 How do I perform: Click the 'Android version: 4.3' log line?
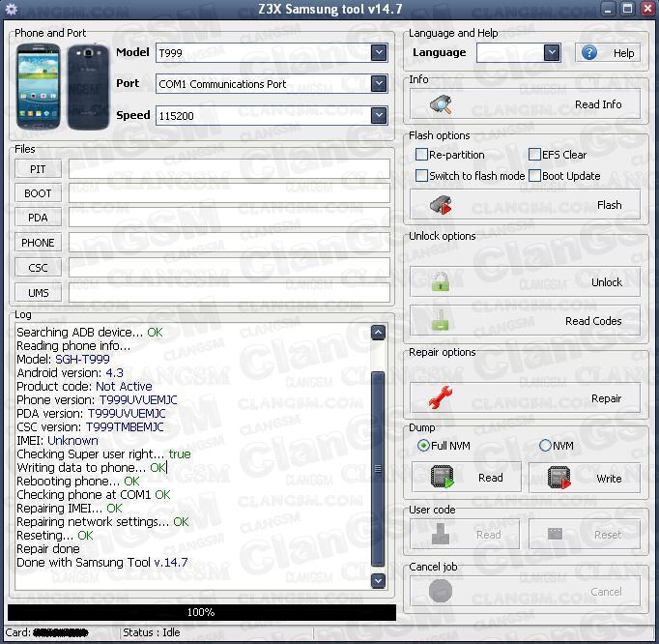click(x=70, y=372)
